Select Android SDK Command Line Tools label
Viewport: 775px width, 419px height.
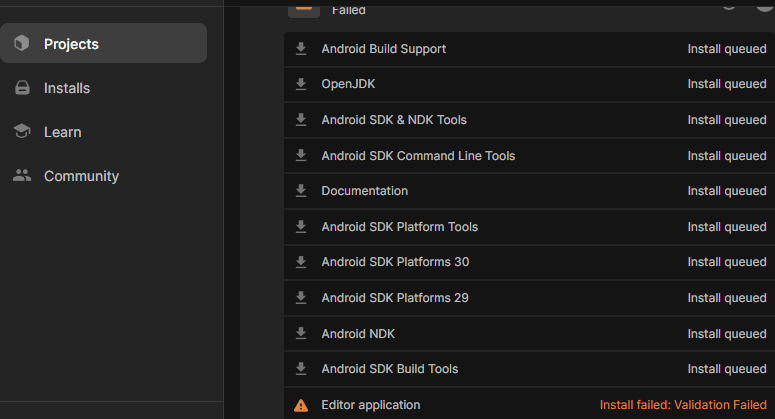[418, 156]
